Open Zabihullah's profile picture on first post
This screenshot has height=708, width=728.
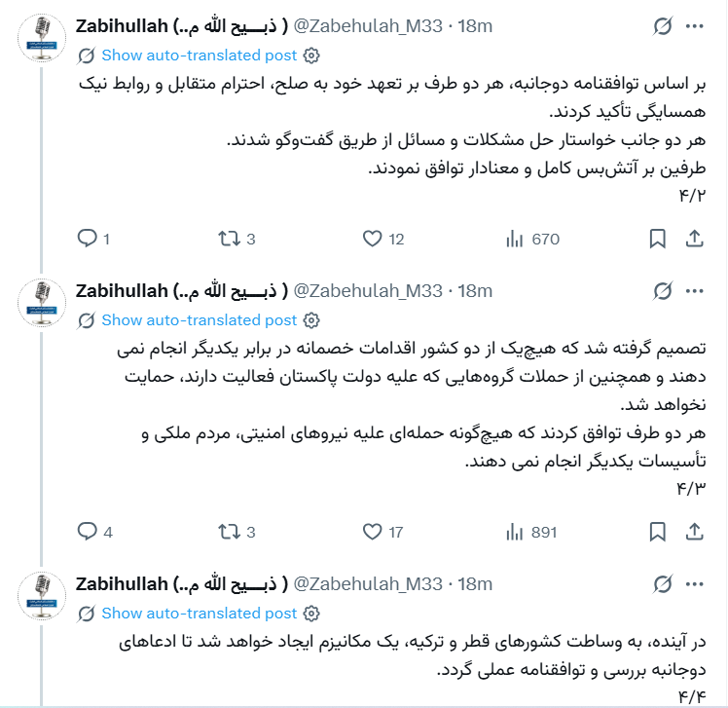tap(42, 38)
